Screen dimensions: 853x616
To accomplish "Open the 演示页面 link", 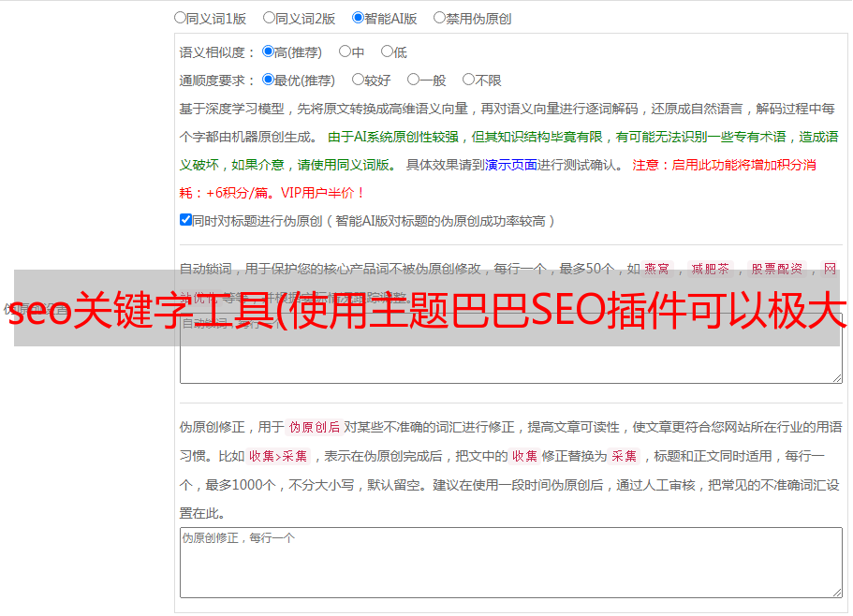I will pyautogui.click(x=510, y=165).
